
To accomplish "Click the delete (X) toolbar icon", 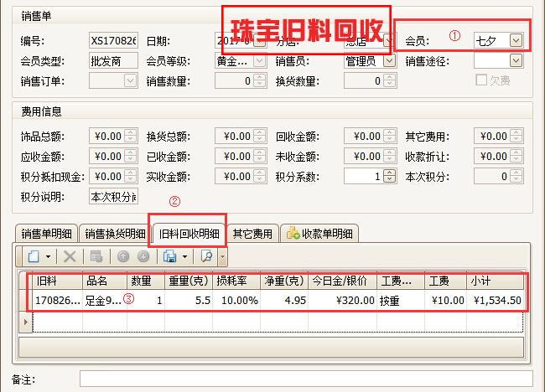I will pos(70,256).
